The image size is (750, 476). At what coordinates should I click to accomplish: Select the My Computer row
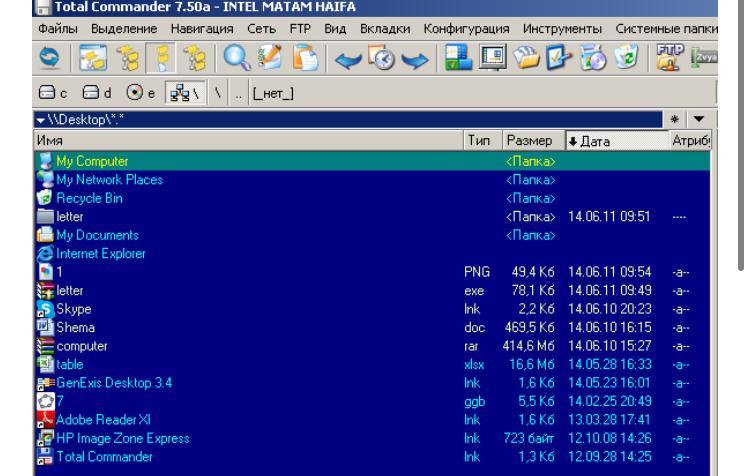point(372,161)
